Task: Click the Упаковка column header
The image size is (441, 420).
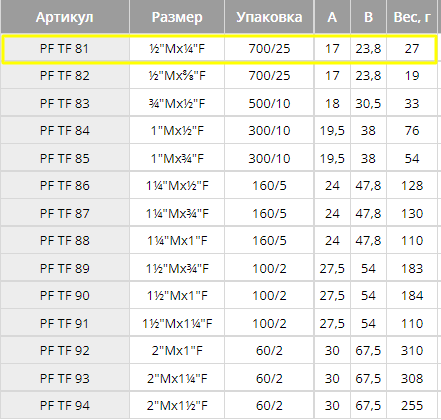Action: (269, 17)
